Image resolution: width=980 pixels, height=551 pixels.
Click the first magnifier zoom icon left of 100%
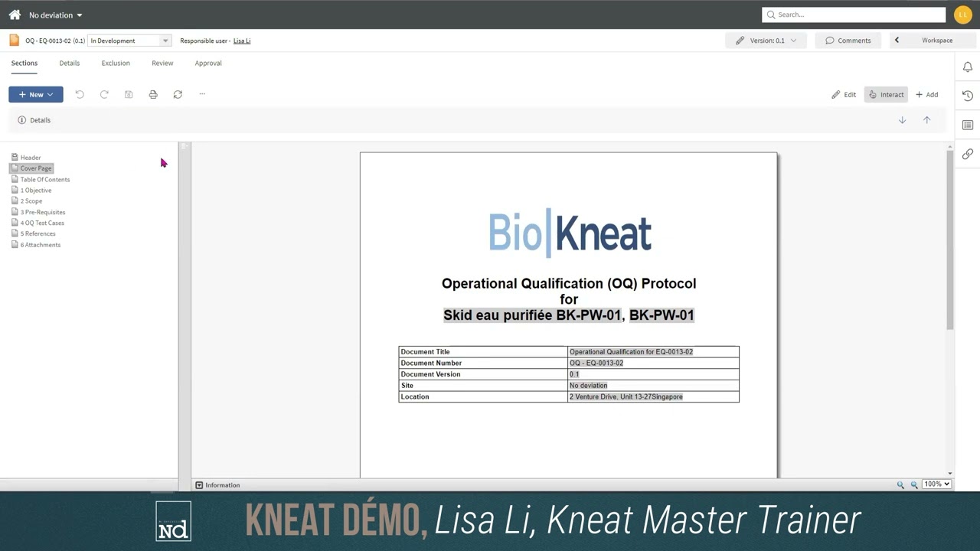[x=900, y=485]
